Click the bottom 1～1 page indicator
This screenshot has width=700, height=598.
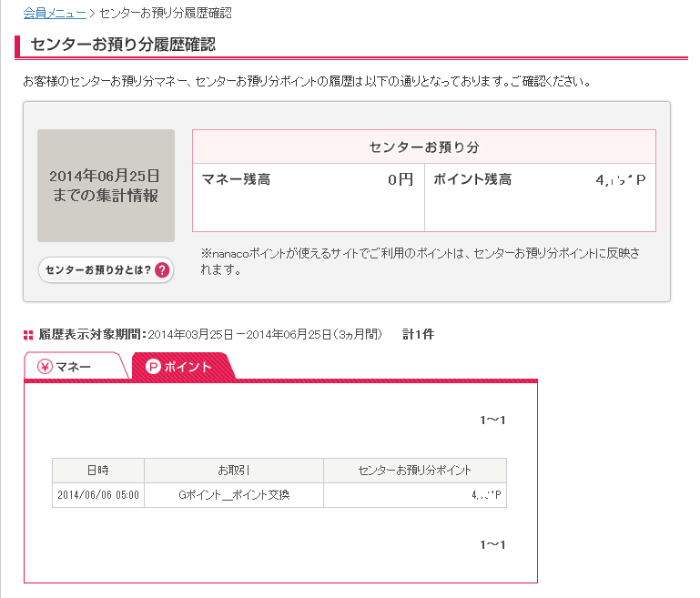coord(492,544)
